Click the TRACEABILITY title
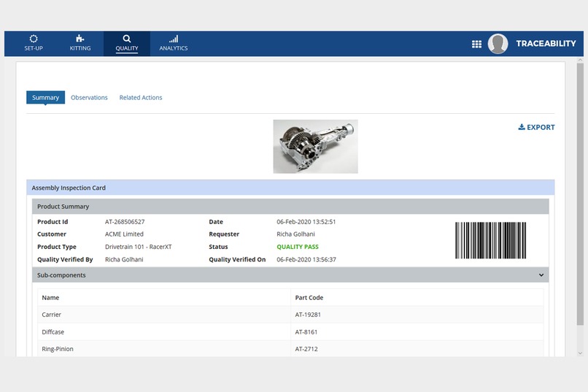 pos(546,44)
